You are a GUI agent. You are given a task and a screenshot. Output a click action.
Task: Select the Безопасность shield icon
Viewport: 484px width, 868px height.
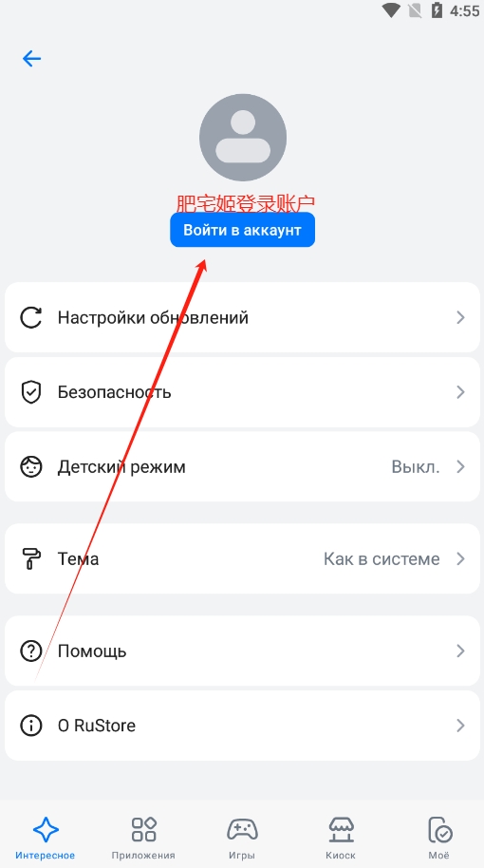tap(31, 392)
